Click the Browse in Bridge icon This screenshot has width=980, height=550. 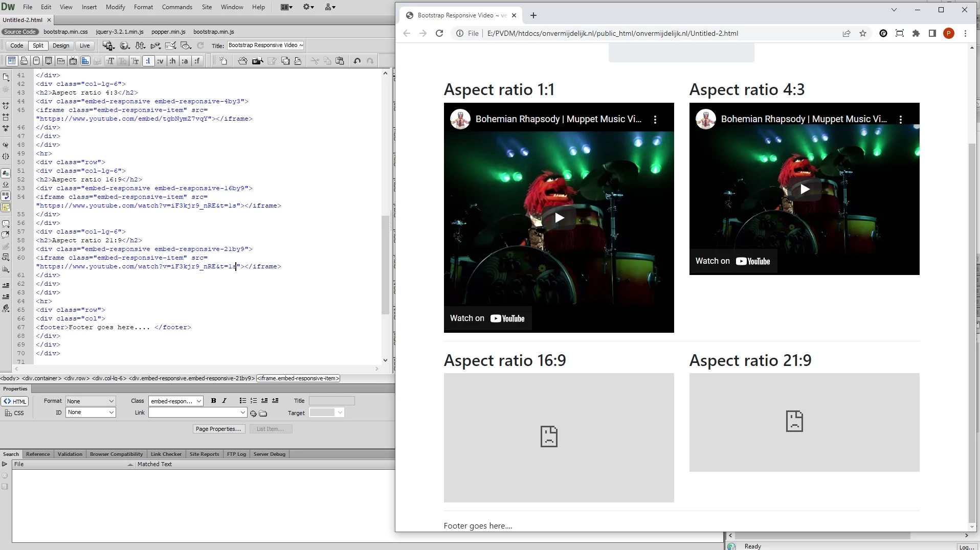pos(257,61)
